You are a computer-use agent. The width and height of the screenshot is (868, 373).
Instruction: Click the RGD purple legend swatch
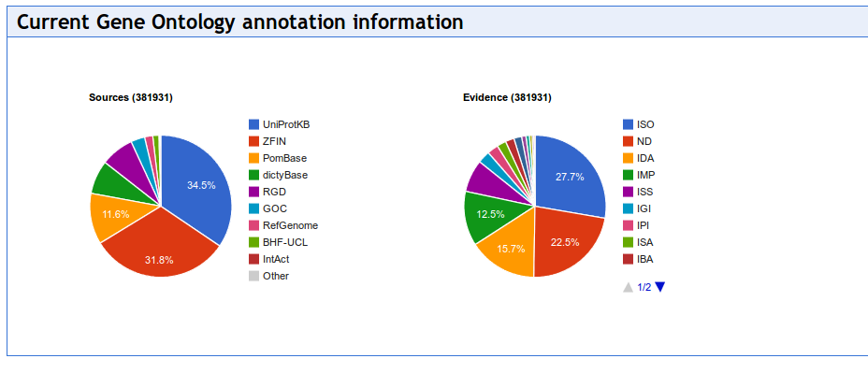coord(254,192)
